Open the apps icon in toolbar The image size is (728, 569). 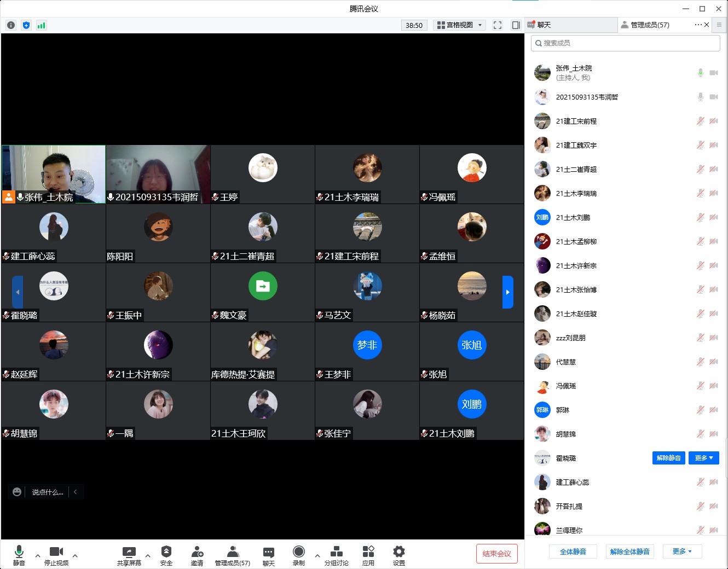click(x=368, y=555)
